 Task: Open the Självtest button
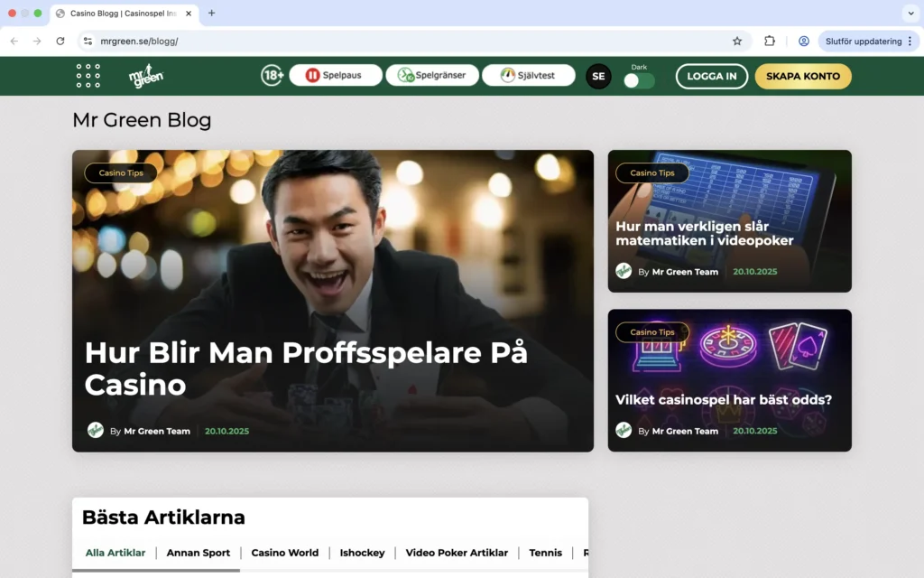[x=529, y=76]
